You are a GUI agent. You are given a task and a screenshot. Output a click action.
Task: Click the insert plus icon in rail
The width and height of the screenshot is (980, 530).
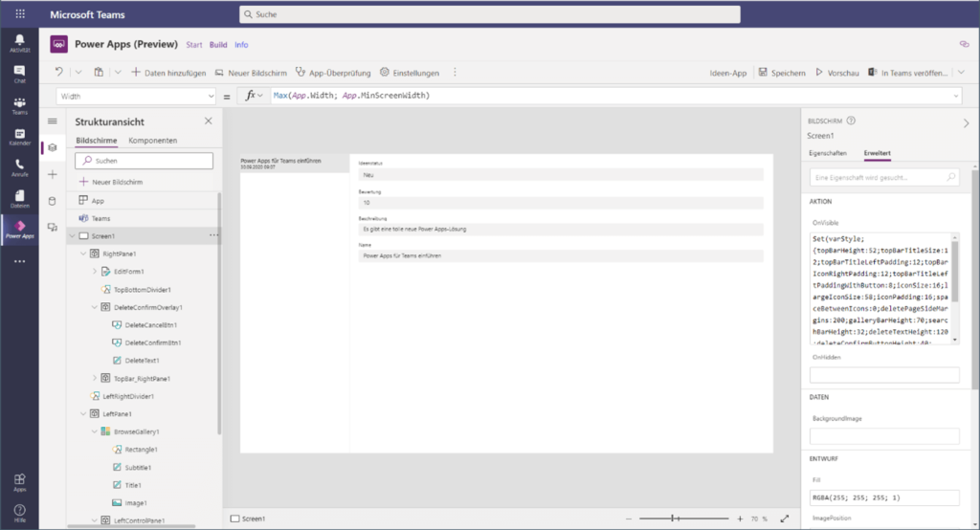(53, 174)
